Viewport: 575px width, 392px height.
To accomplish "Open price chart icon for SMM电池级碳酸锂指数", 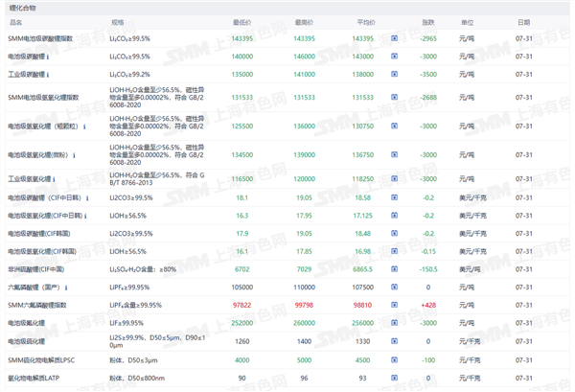I will [394, 38].
